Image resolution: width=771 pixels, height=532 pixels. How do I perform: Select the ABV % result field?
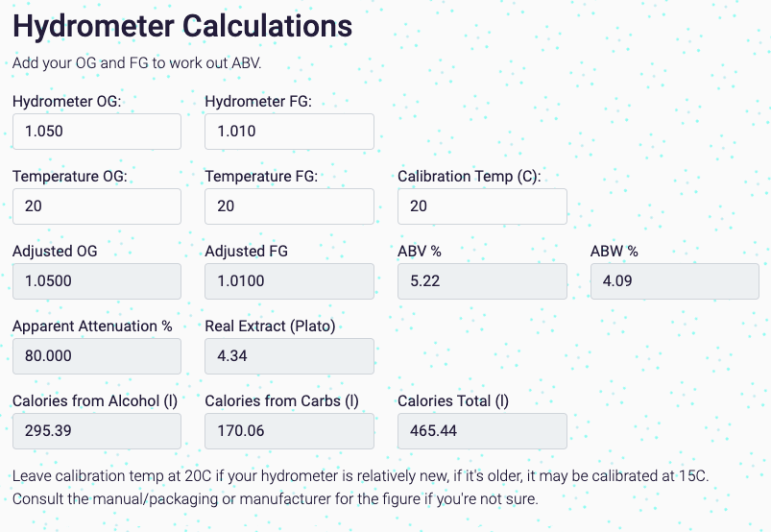pyautogui.click(x=482, y=281)
